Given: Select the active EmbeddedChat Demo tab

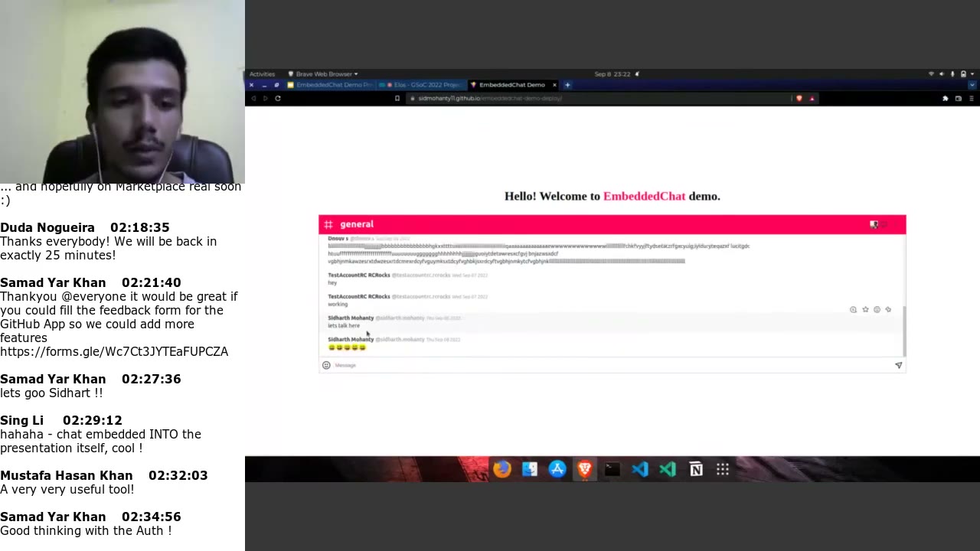Looking at the screenshot, I should (511, 85).
